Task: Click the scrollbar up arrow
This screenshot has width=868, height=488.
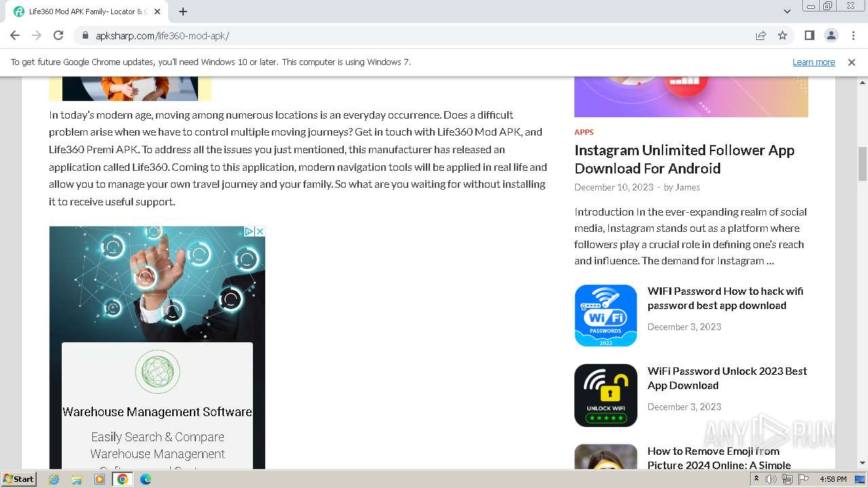Action: pos(863,81)
